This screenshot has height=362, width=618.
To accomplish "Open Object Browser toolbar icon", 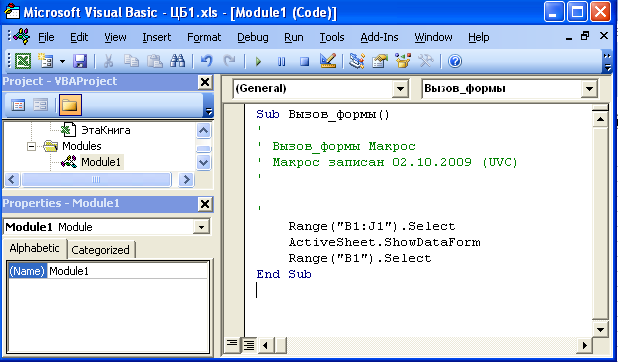I will tap(403, 61).
